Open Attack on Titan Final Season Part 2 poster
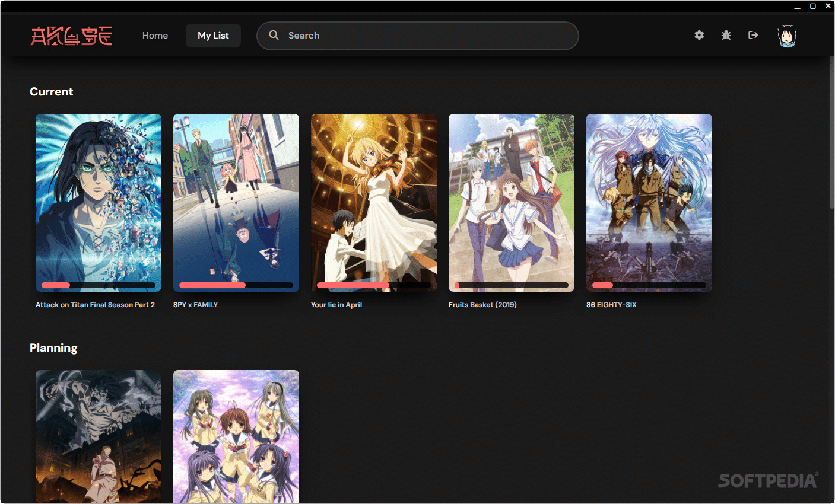 click(99, 203)
